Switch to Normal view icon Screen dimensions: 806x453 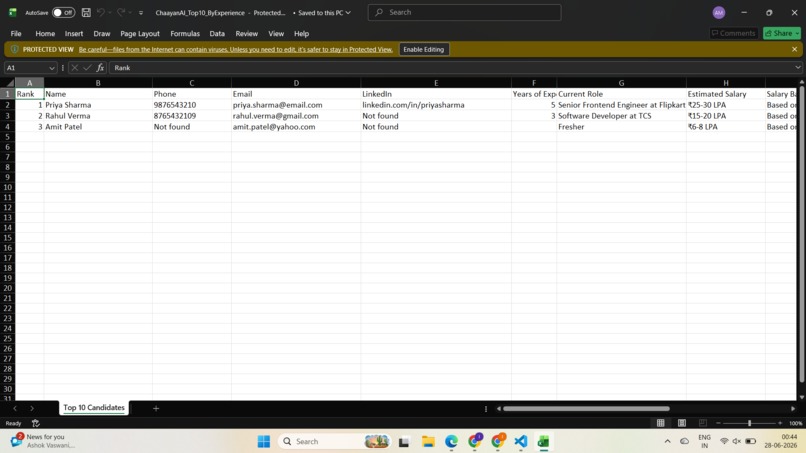[661, 423]
